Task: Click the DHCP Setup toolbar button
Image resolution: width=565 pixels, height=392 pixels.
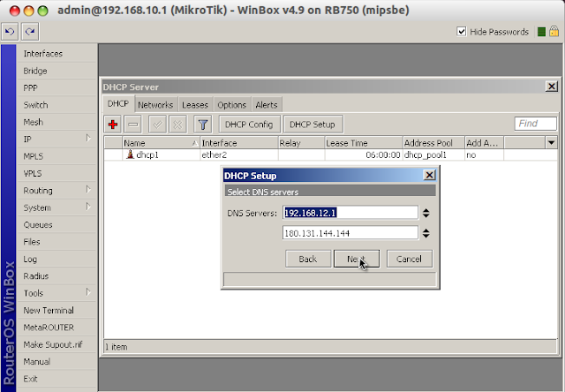Action: click(x=313, y=124)
